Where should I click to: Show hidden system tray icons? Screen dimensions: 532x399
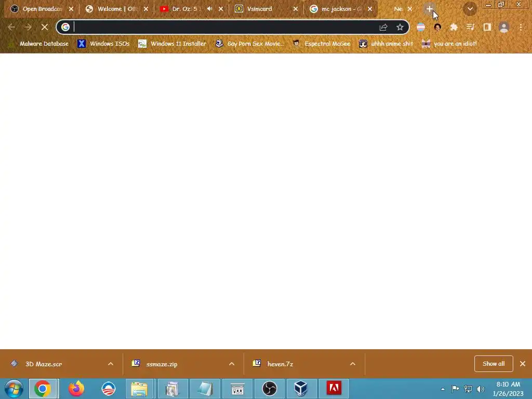[x=443, y=389]
